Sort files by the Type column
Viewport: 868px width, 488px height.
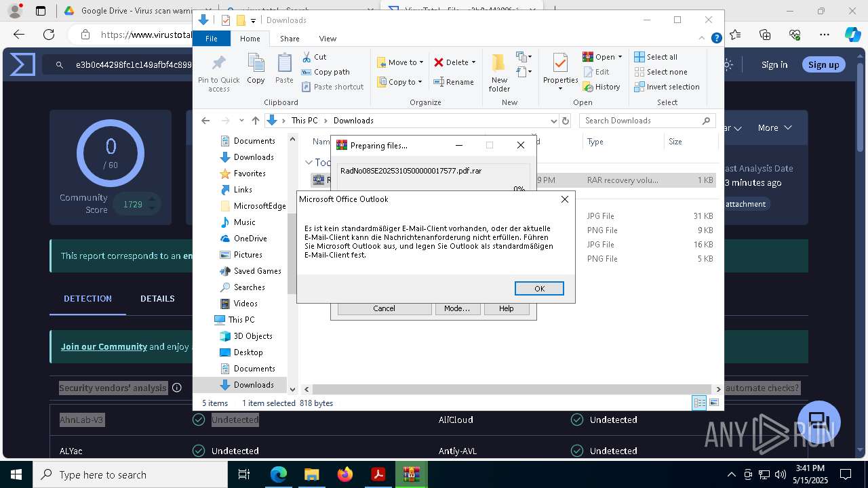coord(623,142)
